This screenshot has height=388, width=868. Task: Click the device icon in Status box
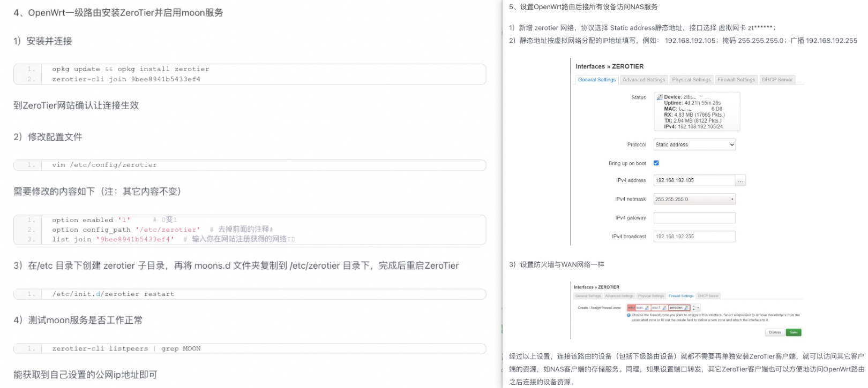pyautogui.click(x=660, y=97)
